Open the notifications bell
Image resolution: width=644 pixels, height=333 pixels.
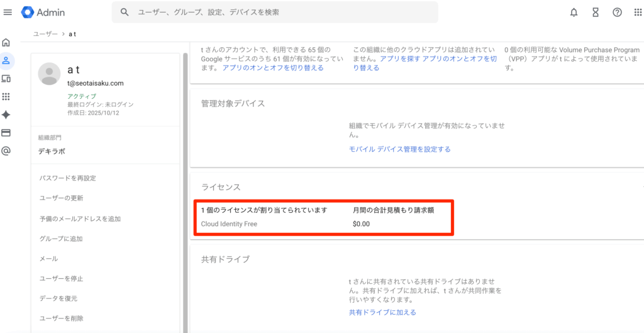click(x=574, y=13)
